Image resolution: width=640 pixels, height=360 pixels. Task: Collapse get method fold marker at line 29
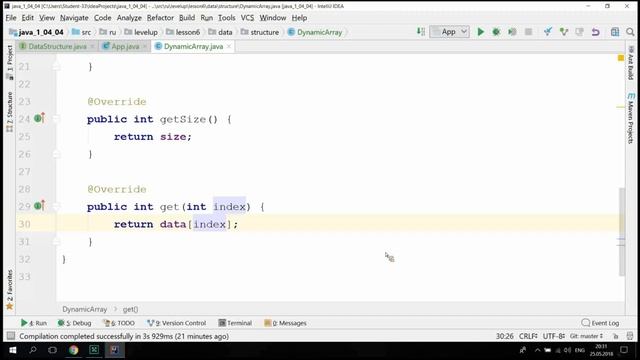(x=56, y=207)
